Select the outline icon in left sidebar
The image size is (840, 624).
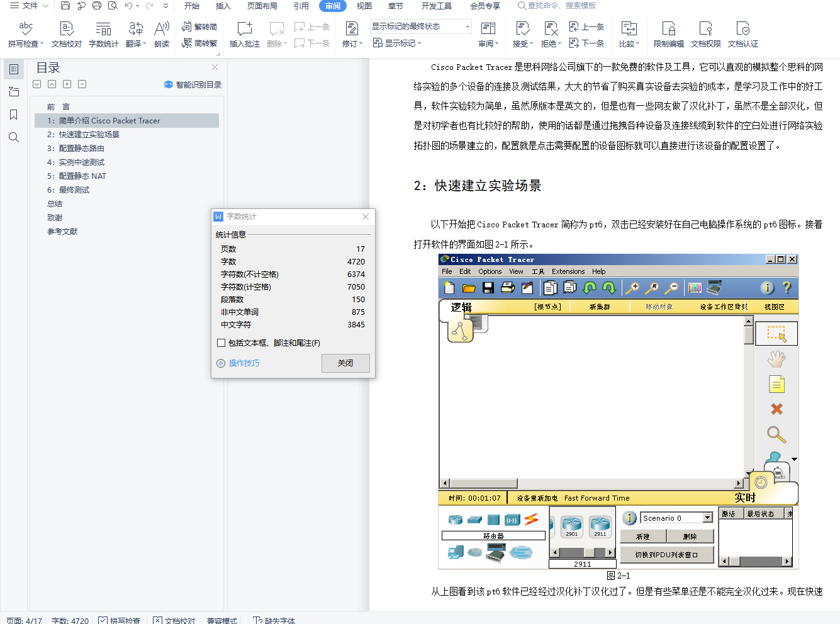(x=14, y=69)
